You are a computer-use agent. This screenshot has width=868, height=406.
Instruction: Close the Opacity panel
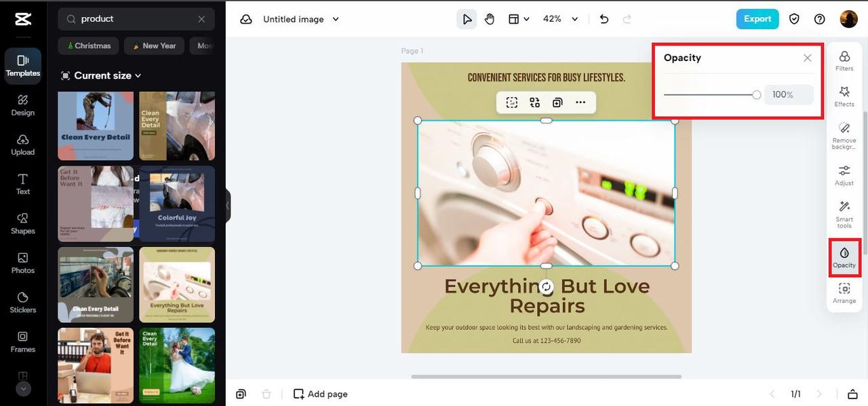pyautogui.click(x=807, y=58)
